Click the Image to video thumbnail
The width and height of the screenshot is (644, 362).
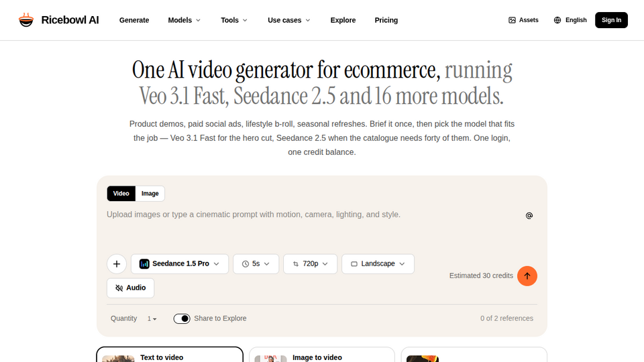point(270,359)
